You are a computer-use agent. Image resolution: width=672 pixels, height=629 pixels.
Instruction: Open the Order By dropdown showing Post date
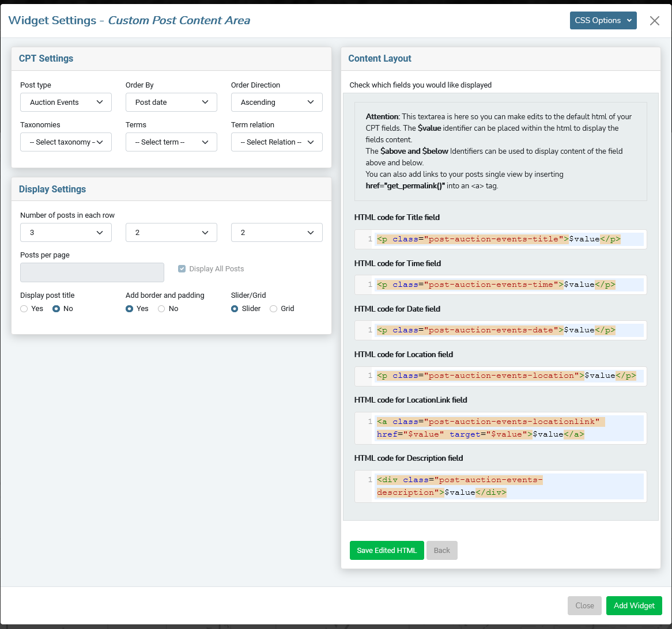coord(171,103)
